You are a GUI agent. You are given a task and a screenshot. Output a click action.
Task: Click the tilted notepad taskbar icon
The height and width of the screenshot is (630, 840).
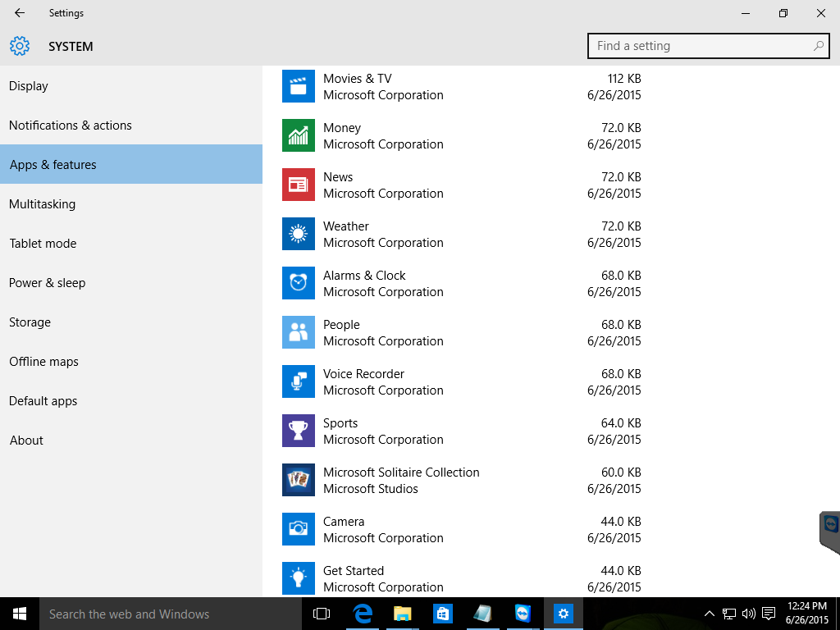click(482, 614)
